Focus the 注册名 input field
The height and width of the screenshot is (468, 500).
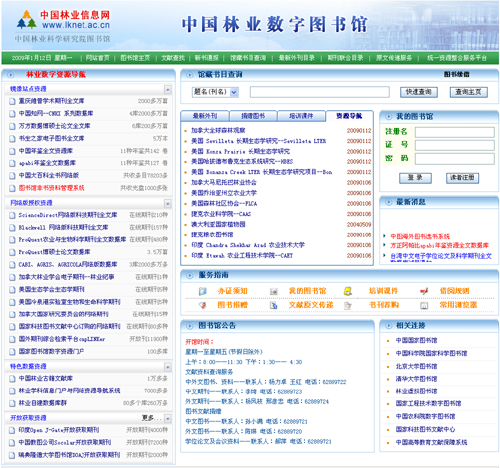(455, 132)
